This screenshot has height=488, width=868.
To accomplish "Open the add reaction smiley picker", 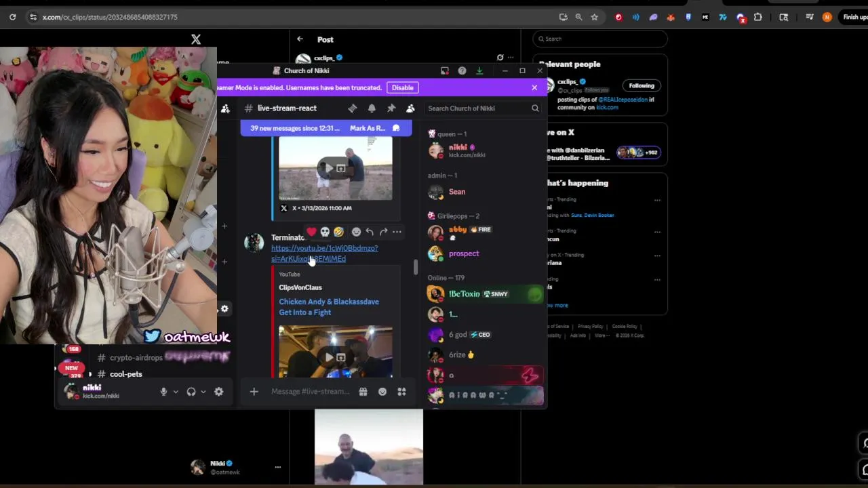I will click(356, 232).
